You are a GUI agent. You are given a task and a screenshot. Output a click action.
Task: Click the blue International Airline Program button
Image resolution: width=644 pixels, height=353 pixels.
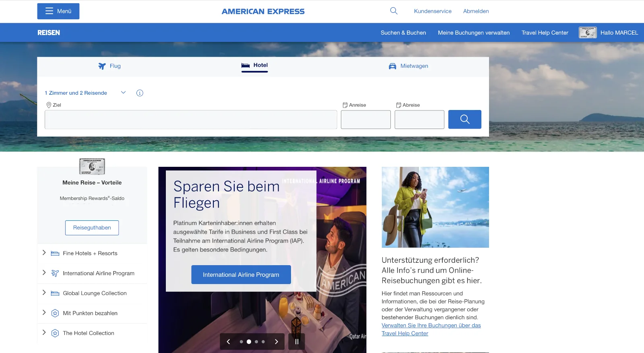(x=241, y=275)
